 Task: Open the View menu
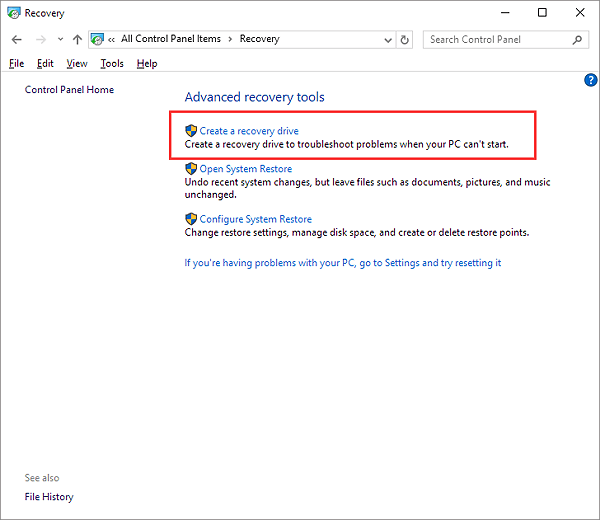77,64
